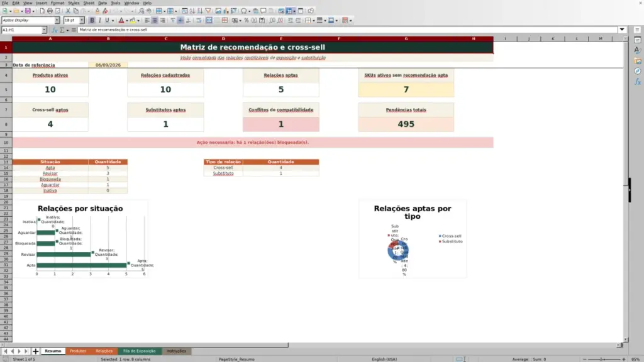
Task: Click the Export as PDF icon
Action: coord(42,11)
